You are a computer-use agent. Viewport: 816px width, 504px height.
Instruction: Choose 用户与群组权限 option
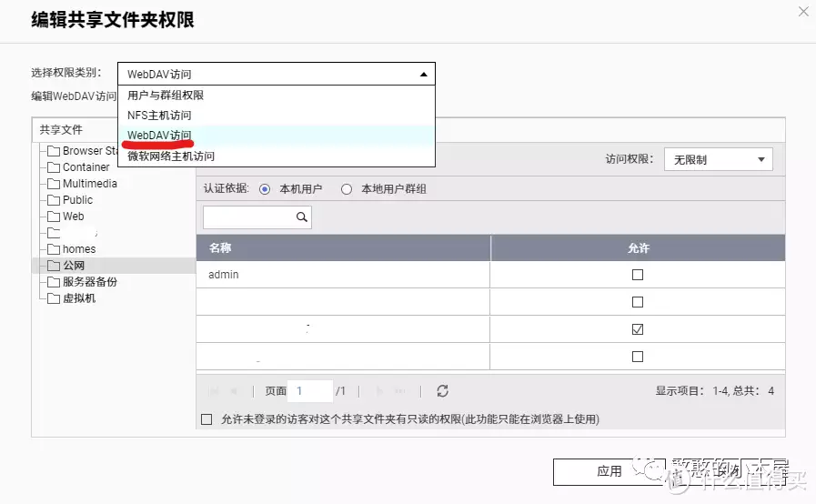click(277, 96)
